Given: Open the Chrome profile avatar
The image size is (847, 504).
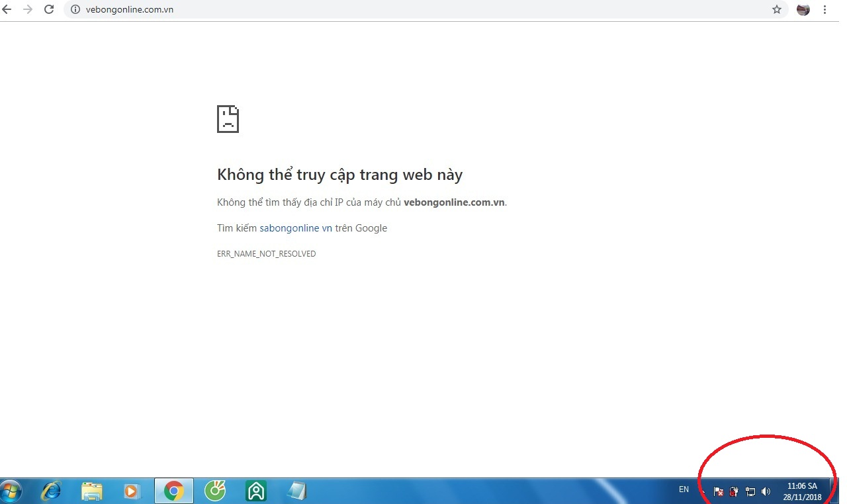Looking at the screenshot, I should (803, 10).
